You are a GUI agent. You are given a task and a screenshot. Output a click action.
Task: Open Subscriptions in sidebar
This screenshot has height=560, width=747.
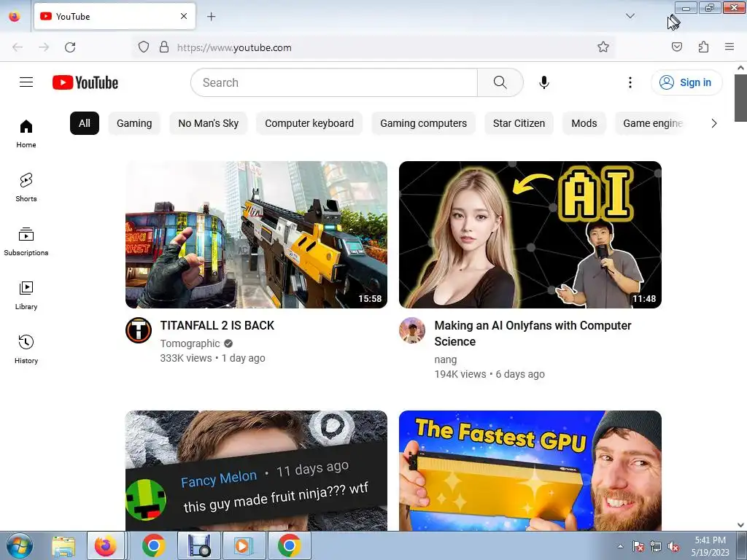click(x=26, y=242)
